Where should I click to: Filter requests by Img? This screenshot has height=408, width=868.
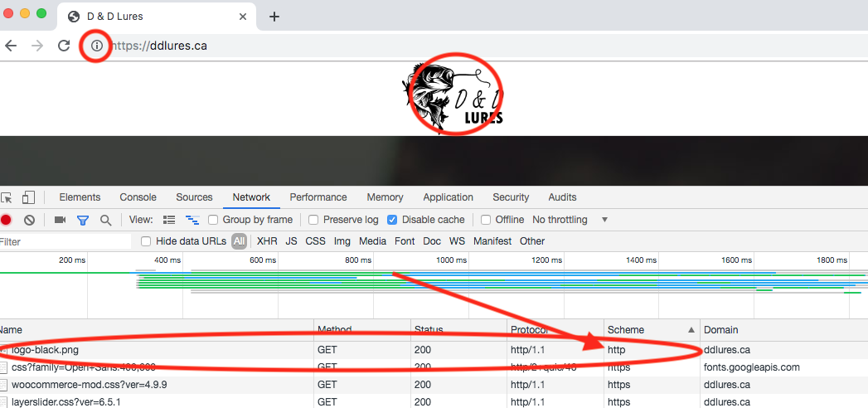[x=342, y=241]
